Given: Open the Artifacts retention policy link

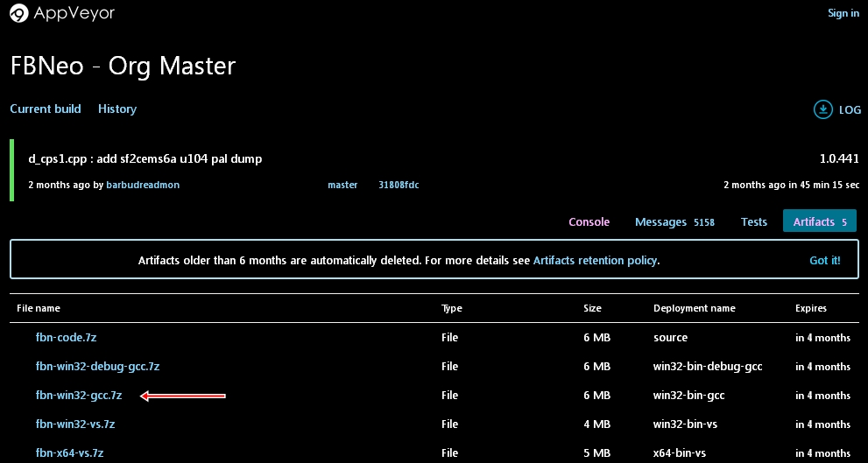Looking at the screenshot, I should click(x=595, y=260).
